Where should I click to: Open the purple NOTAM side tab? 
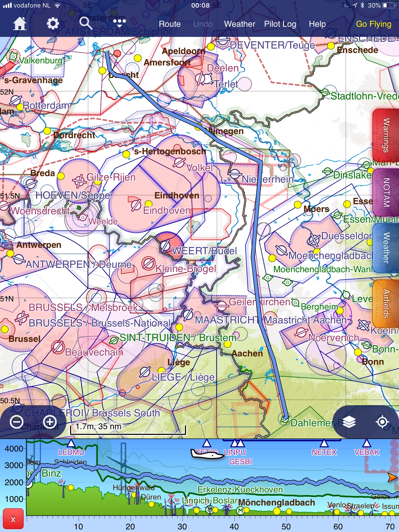[386, 192]
